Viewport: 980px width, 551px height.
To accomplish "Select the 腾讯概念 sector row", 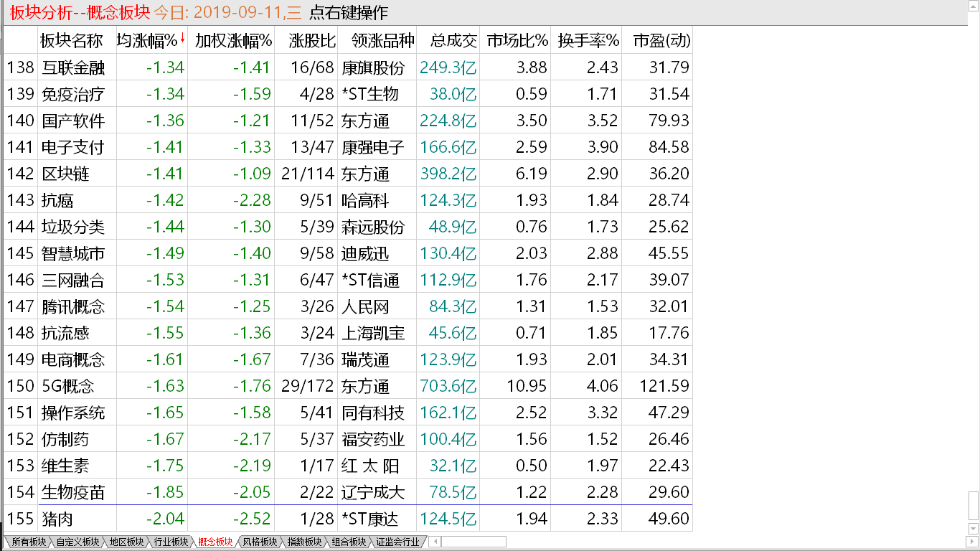I will pyautogui.click(x=349, y=306).
